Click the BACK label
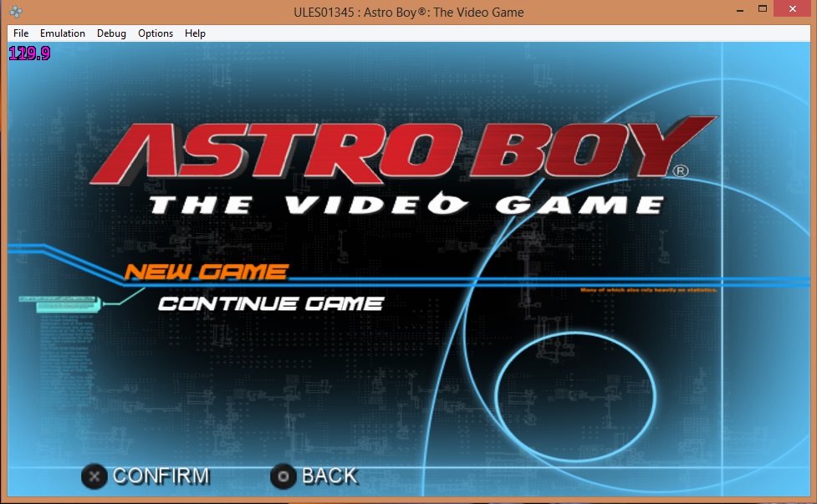The width and height of the screenshot is (817, 504). click(x=329, y=476)
